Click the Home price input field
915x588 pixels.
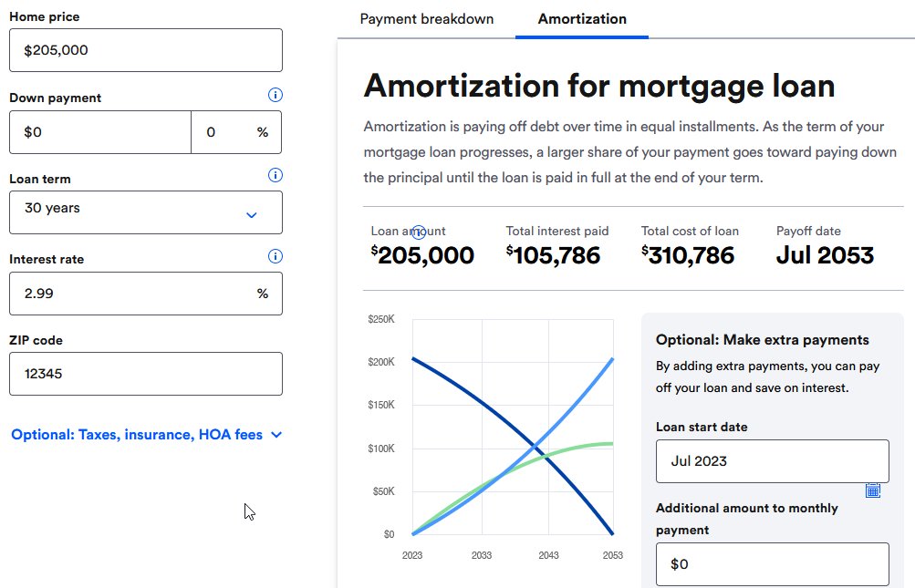pyautogui.click(x=146, y=50)
